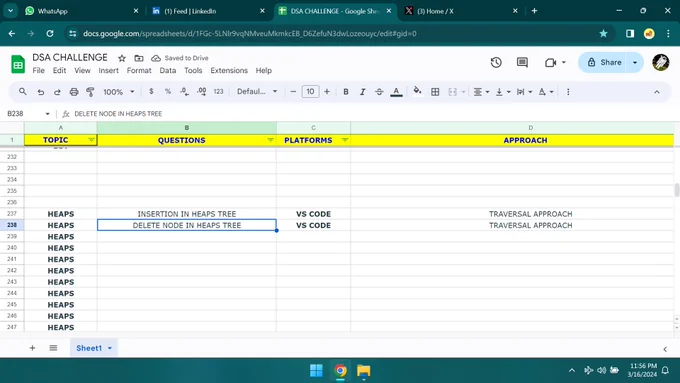Open Sheet1 tab options arrow
The image size is (680, 383).
coord(110,348)
